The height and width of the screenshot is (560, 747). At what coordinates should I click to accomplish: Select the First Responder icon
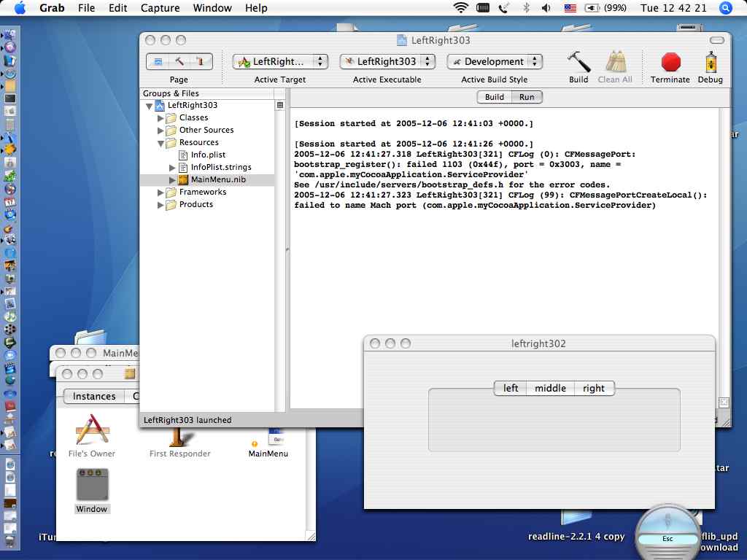click(x=179, y=437)
